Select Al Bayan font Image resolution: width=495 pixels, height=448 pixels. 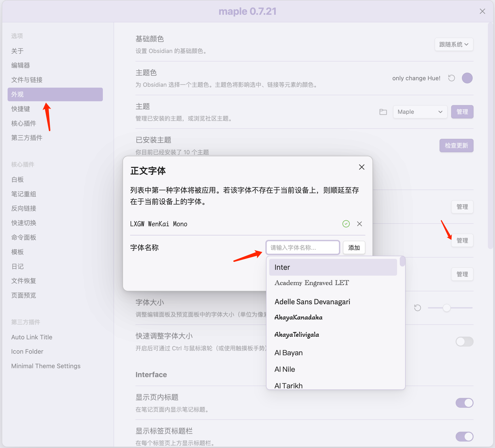point(333,353)
